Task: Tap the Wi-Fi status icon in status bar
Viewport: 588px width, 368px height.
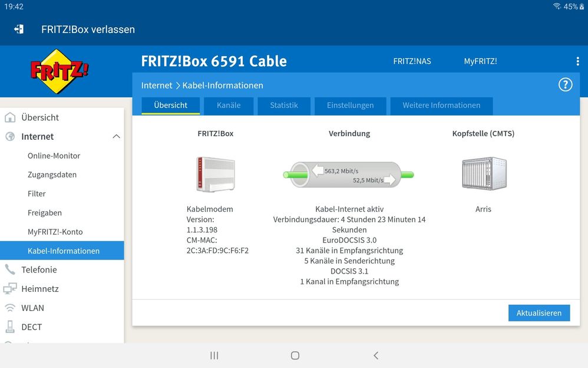Action: pyautogui.click(x=557, y=6)
